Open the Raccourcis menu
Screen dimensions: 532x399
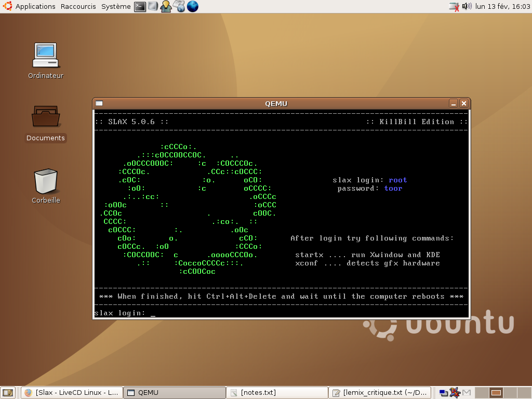pos(78,6)
